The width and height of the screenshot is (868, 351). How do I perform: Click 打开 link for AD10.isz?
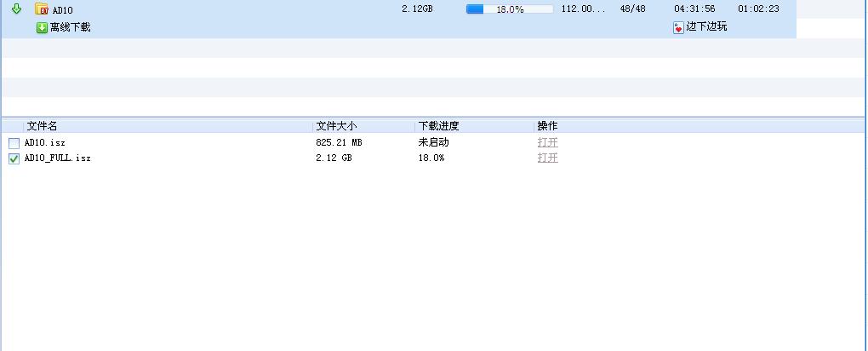(x=547, y=142)
